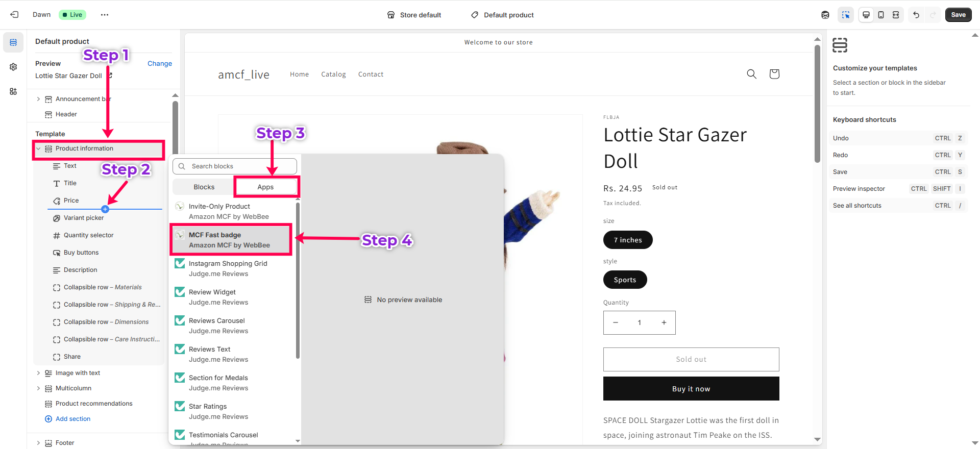
Task: Open app embeds icon in left rail
Action: pos(13,91)
